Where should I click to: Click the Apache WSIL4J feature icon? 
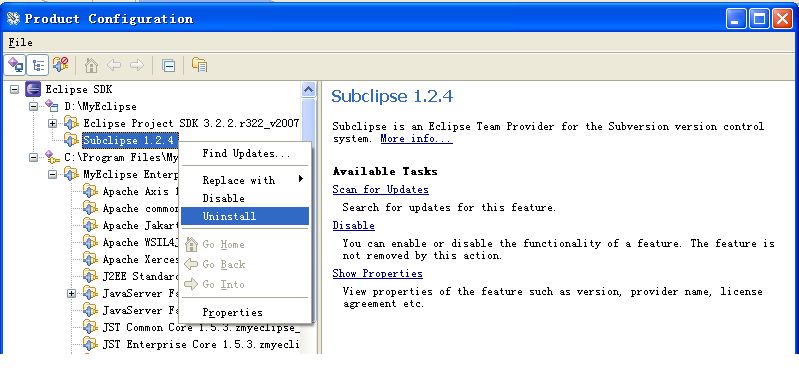pos(90,242)
